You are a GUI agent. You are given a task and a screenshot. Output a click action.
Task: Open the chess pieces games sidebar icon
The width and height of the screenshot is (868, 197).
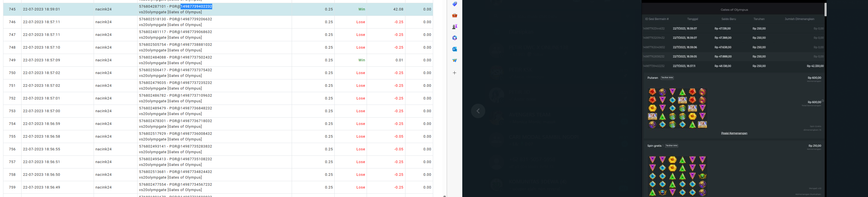455,27
